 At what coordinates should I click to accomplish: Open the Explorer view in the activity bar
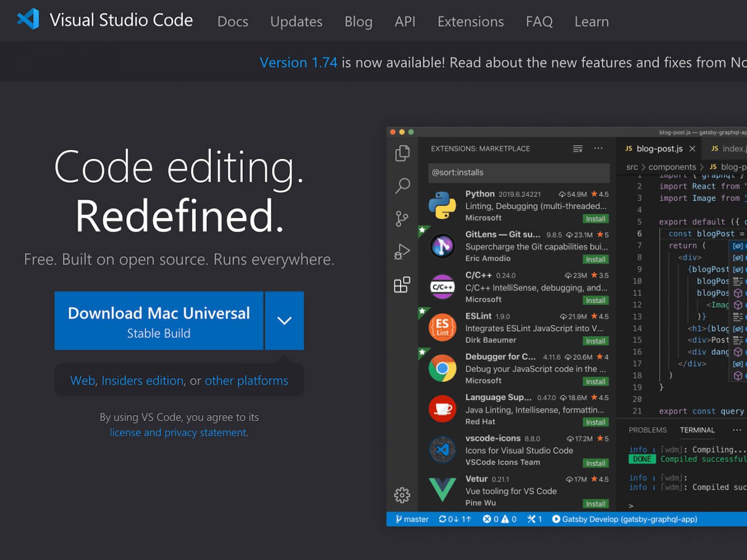pyautogui.click(x=403, y=153)
